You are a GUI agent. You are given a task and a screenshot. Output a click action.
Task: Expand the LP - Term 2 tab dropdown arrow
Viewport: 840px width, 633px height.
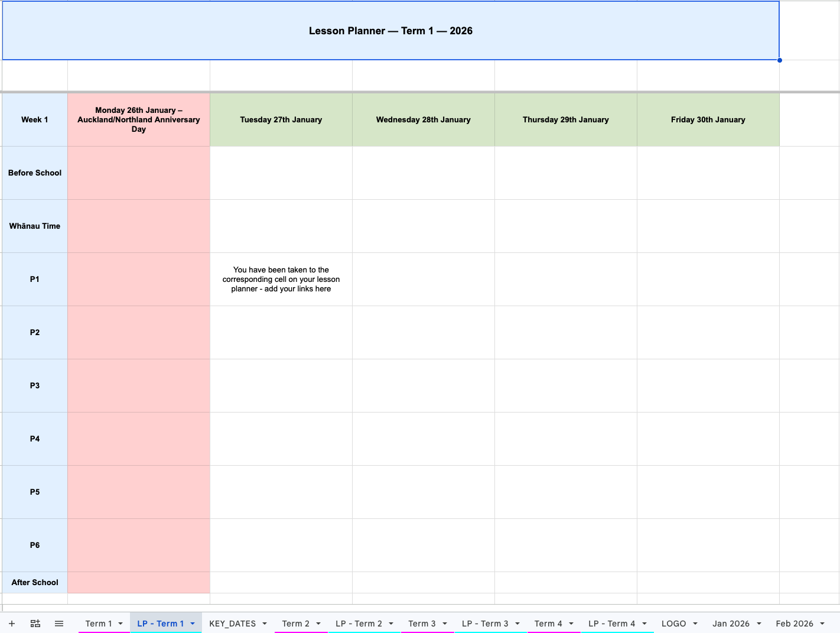click(x=391, y=624)
